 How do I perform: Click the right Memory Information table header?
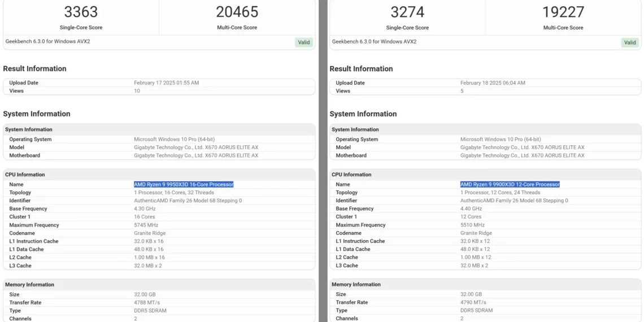tap(485, 284)
